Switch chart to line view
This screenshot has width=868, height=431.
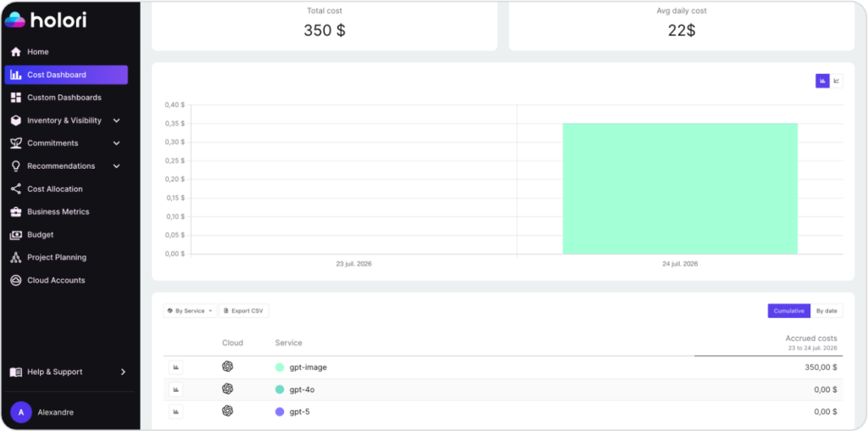click(837, 81)
